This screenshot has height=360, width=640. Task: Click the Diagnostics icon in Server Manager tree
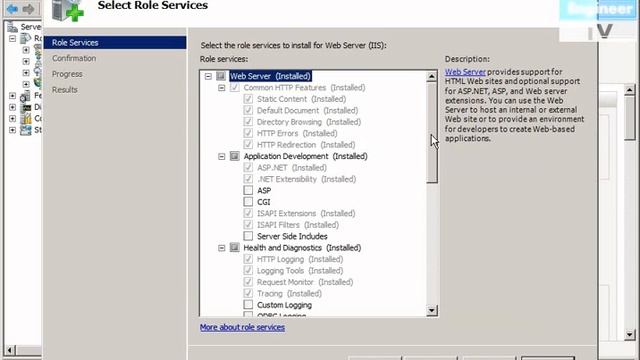click(x=26, y=107)
